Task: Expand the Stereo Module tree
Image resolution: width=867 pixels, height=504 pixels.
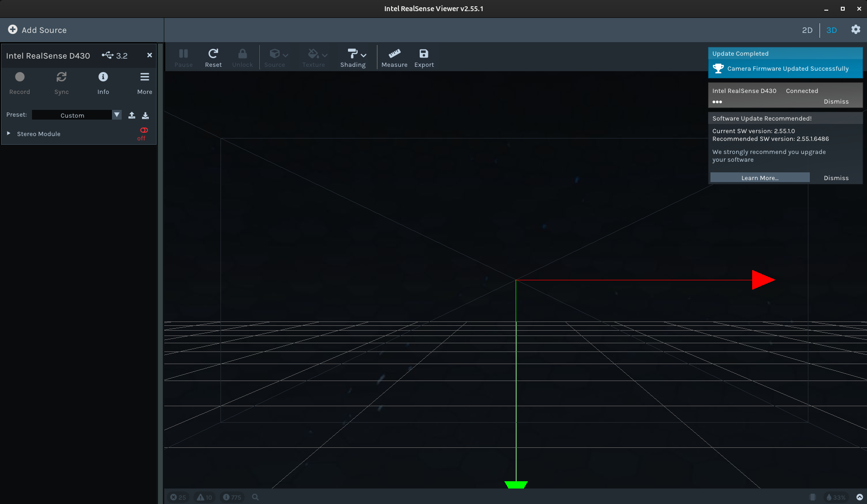Action: (9, 134)
